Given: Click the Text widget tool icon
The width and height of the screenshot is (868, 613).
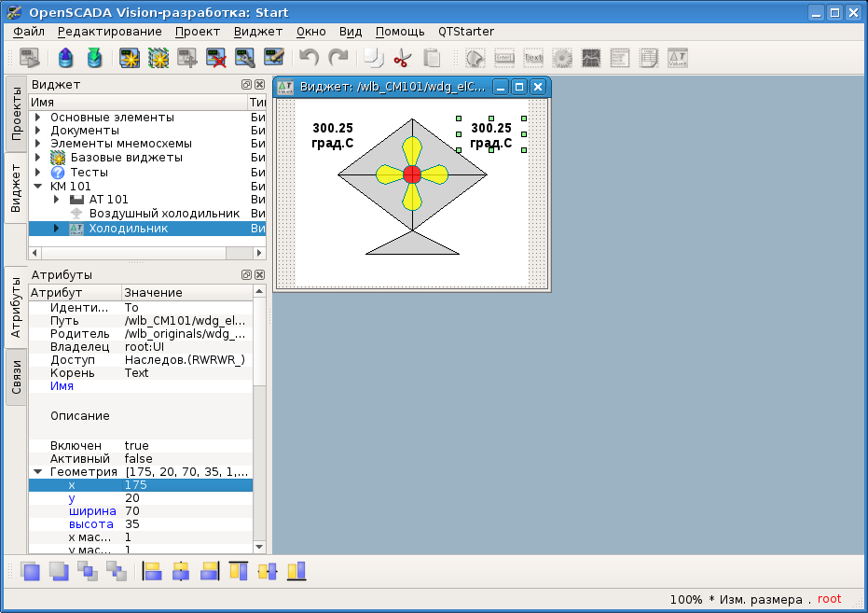Looking at the screenshot, I should point(533,58).
